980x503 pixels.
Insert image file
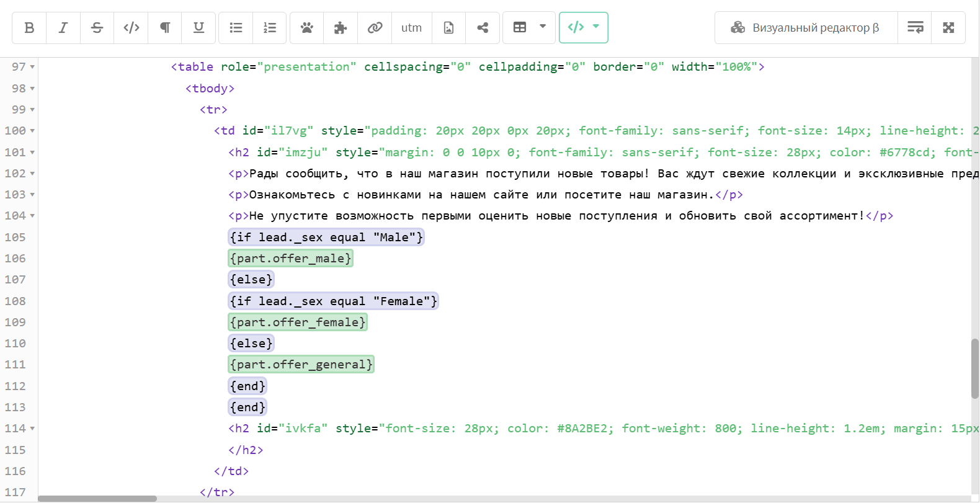tap(448, 28)
